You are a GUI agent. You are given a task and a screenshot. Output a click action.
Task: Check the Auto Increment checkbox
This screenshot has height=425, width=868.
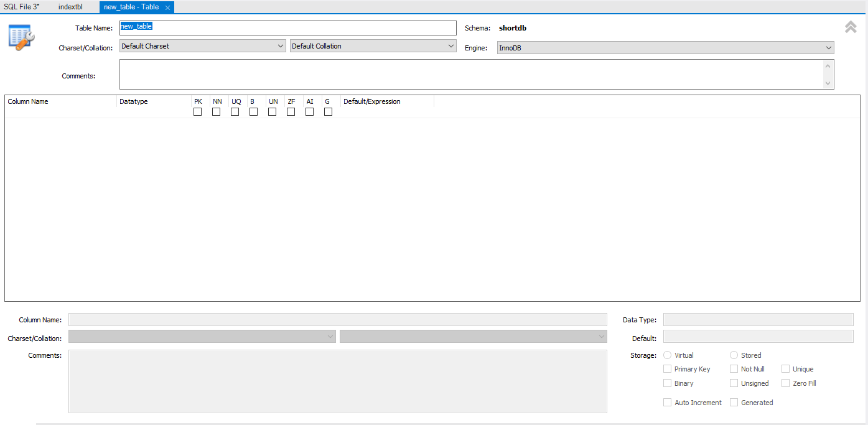(x=668, y=403)
